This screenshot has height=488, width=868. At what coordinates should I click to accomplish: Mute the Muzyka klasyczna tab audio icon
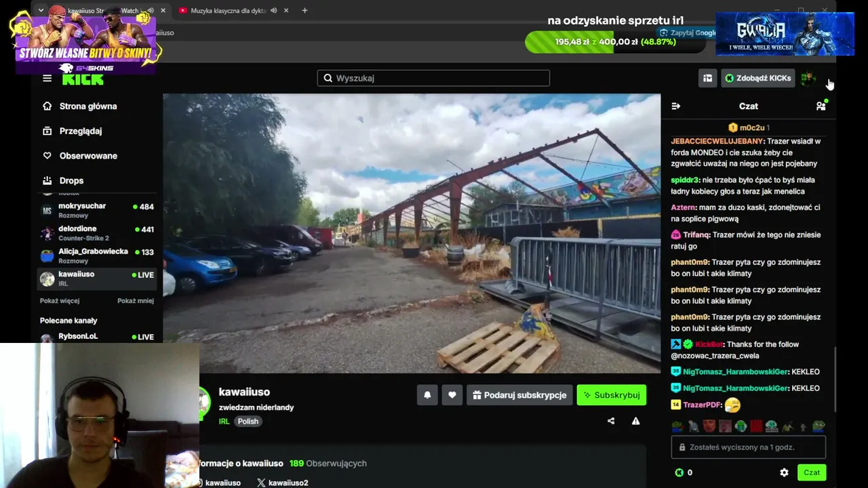(x=273, y=11)
